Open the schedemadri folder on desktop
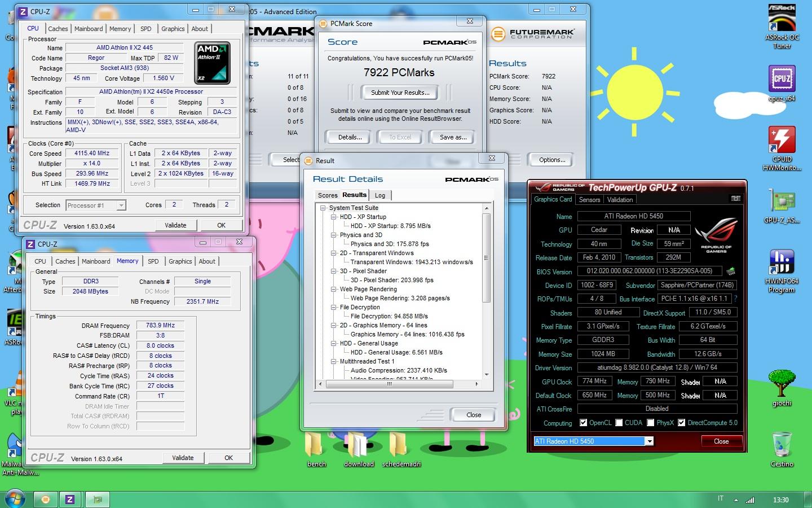This screenshot has height=508, width=812. [x=401, y=450]
